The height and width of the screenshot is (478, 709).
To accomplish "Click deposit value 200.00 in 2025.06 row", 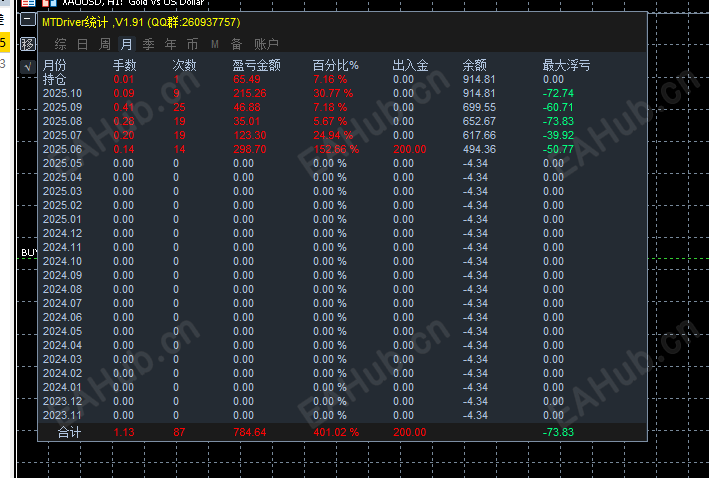I will tap(410, 150).
